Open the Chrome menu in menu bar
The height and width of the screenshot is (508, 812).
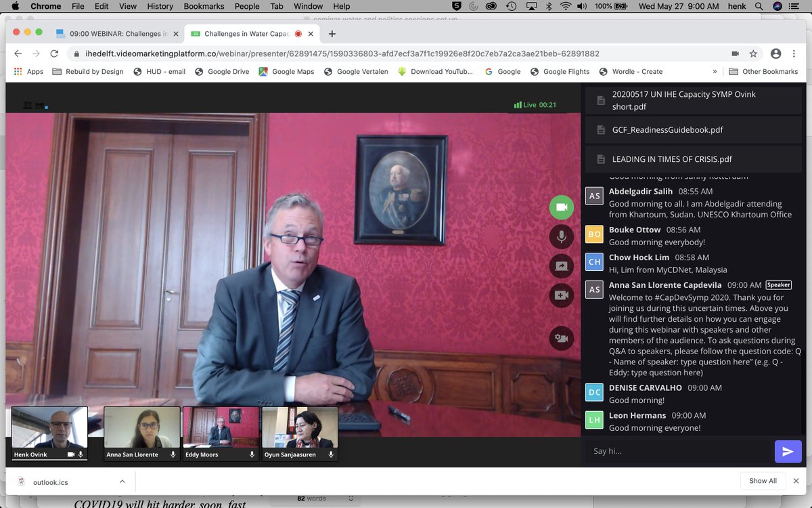pos(44,6)
